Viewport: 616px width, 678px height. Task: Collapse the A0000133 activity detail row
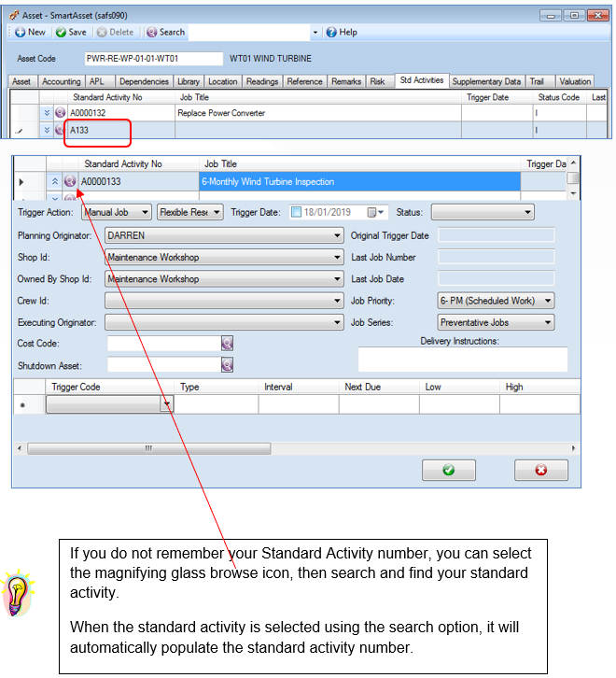55,181
